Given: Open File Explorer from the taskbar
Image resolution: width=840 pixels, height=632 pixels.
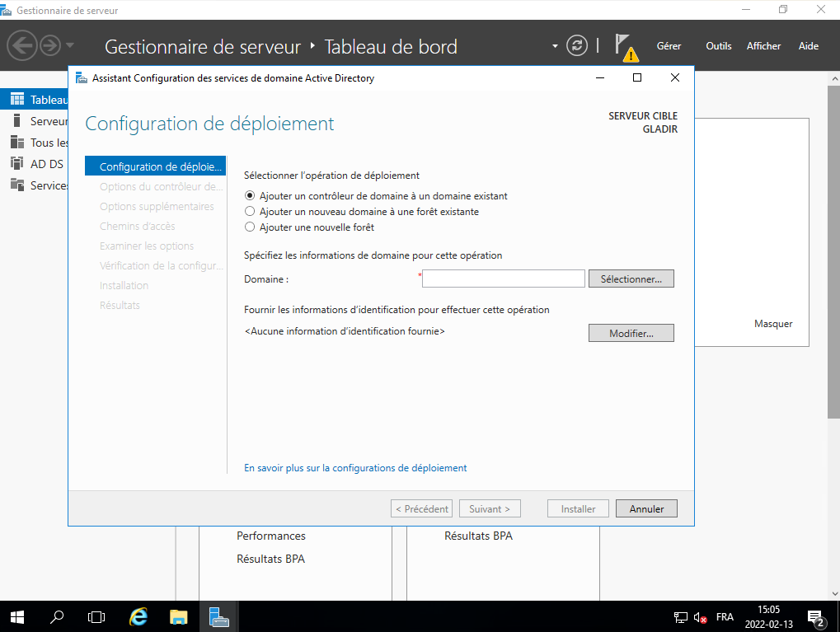Looking at the screenshot, I should tap(178, 617).
